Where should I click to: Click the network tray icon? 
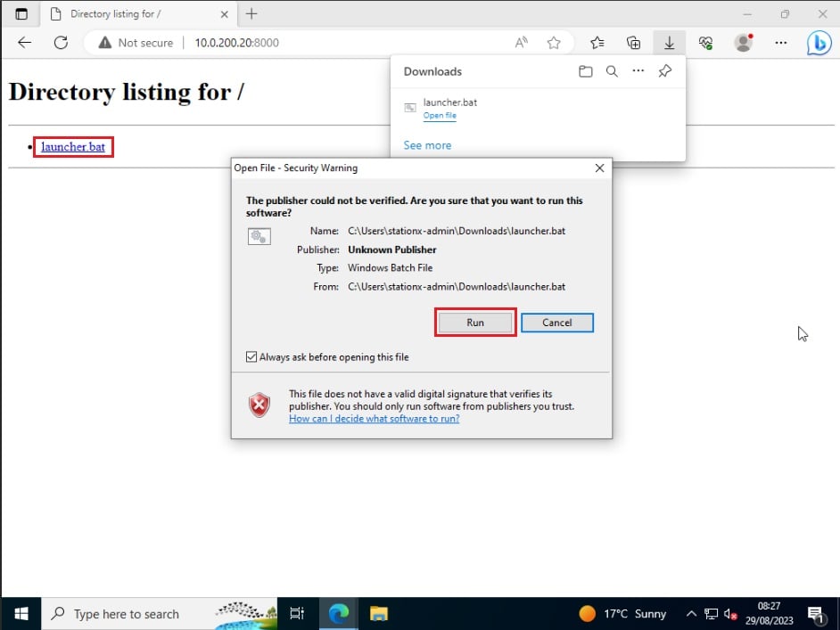711,613
